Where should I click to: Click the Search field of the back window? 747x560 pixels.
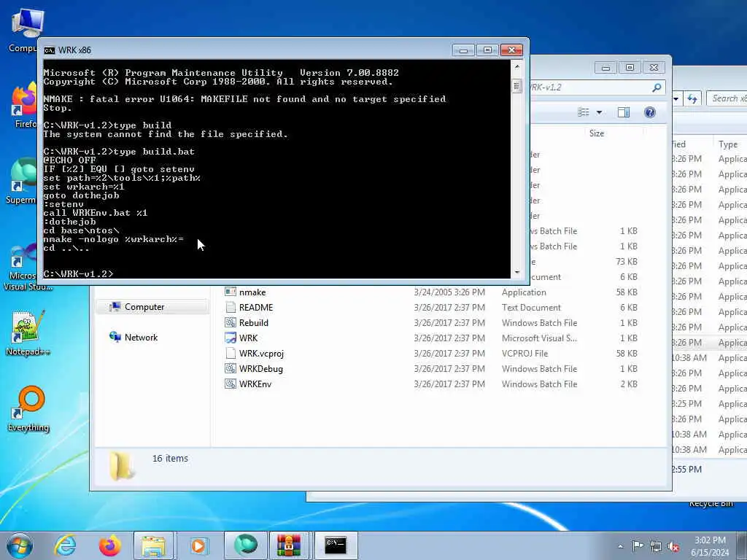727,98
